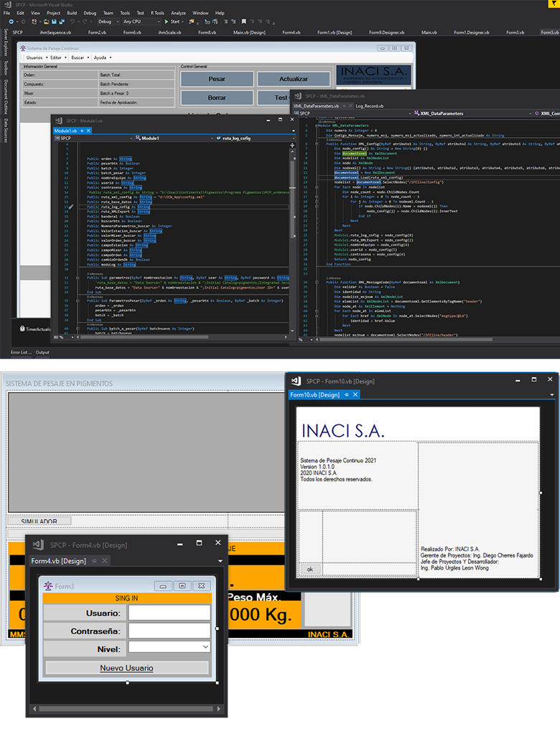Pin the Module1.vb tab
This screenshot has height=747, width=560.
(81, 131)
